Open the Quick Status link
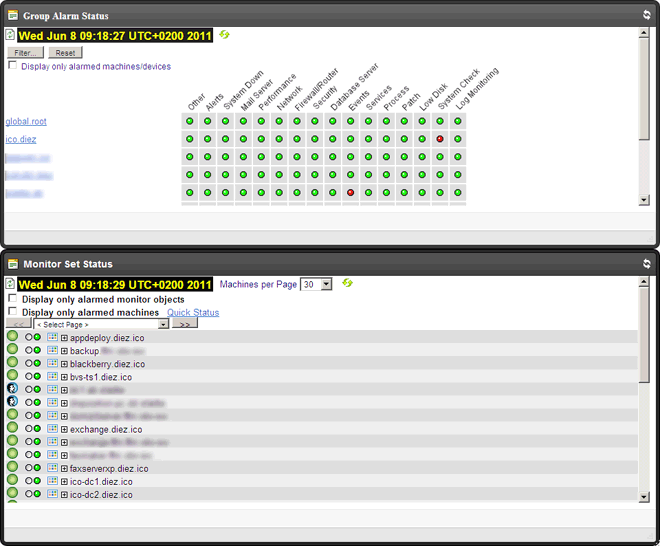Screen dimensions: 660x546 [x=193, y=312]
